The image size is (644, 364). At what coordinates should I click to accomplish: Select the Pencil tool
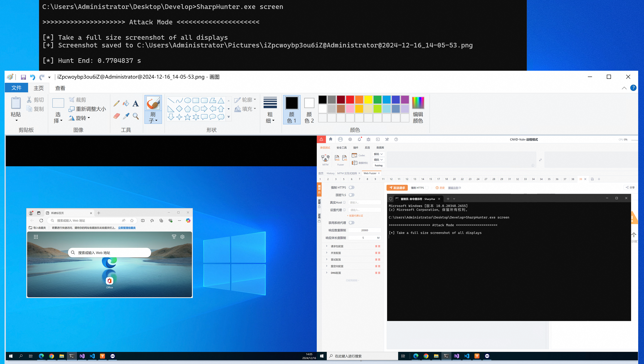point(116,103)
